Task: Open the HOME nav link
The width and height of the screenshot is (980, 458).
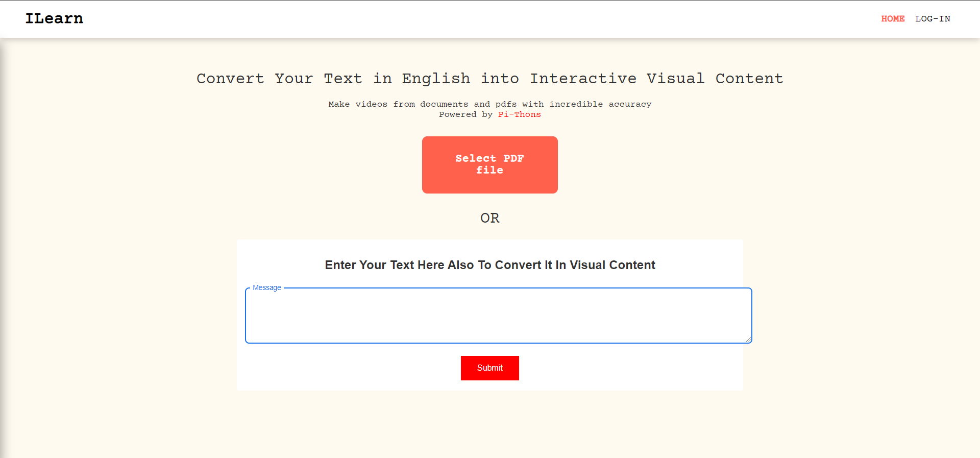Action: 893,19
